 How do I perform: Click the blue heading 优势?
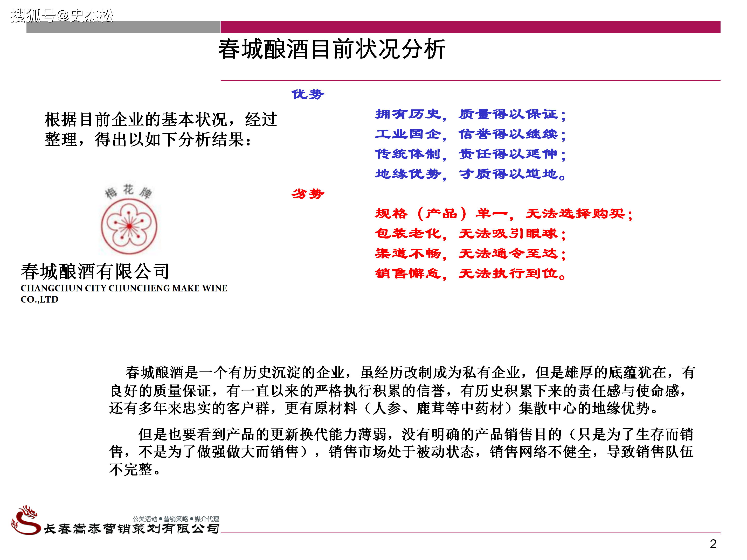(x=308, y=94)
